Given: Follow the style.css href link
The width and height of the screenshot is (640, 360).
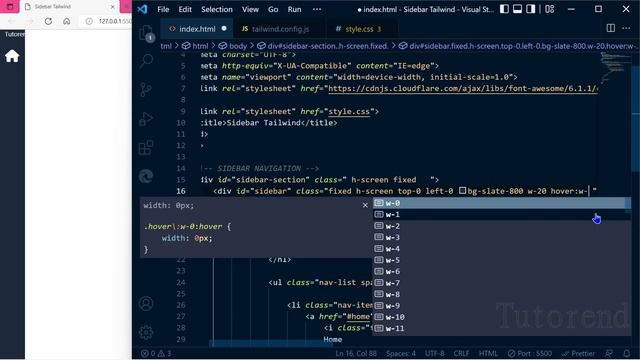Looking at the screenshot, I should tap(349, 111).
